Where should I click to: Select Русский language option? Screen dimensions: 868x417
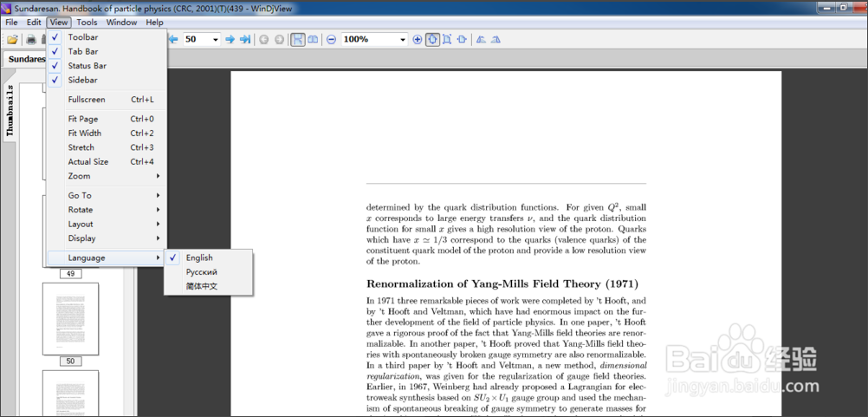pos(208,272)
